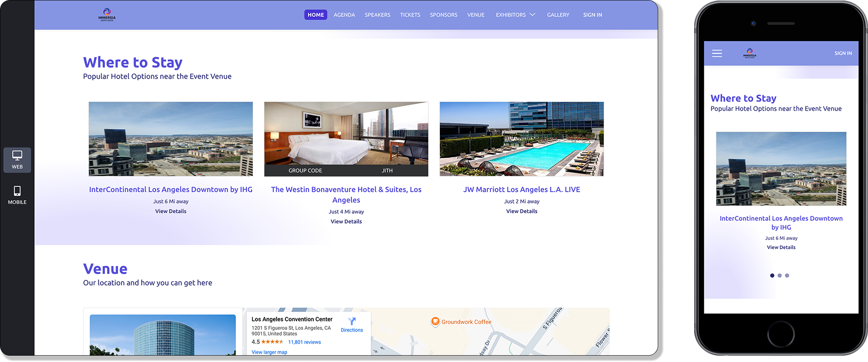Open The Westin Bonaventure Hotel link
This screenshot has width=868, height=362.
346,194
